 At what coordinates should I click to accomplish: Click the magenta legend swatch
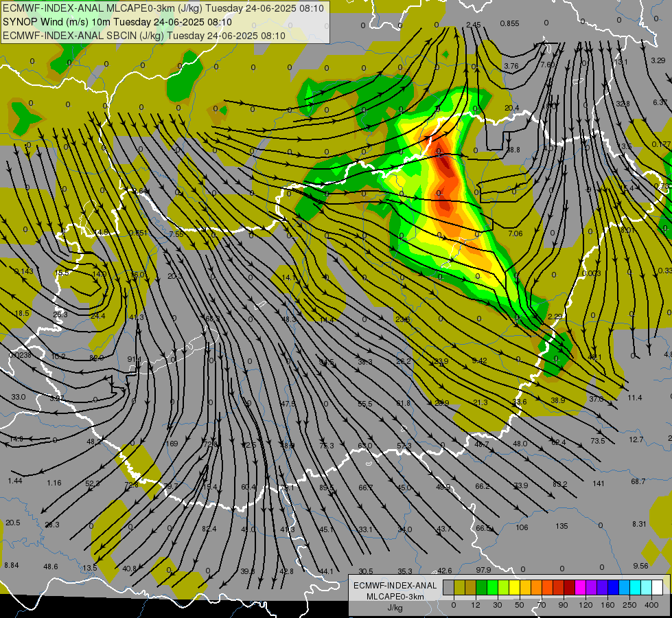tap(580, 587)
